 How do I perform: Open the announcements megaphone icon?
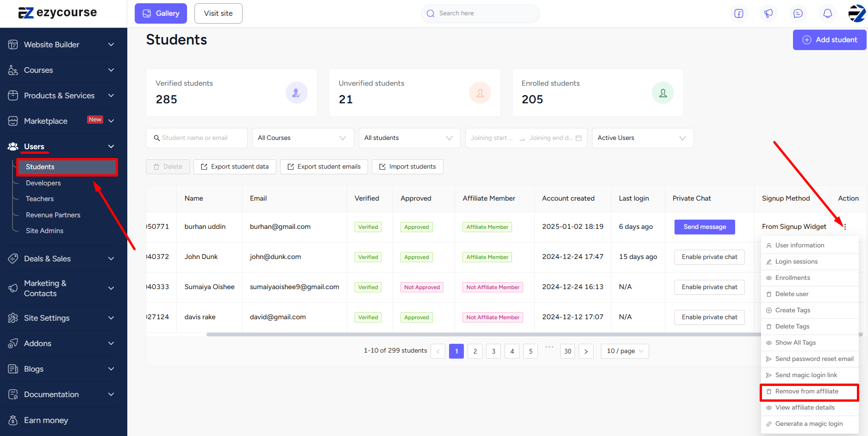click(768, 13)
